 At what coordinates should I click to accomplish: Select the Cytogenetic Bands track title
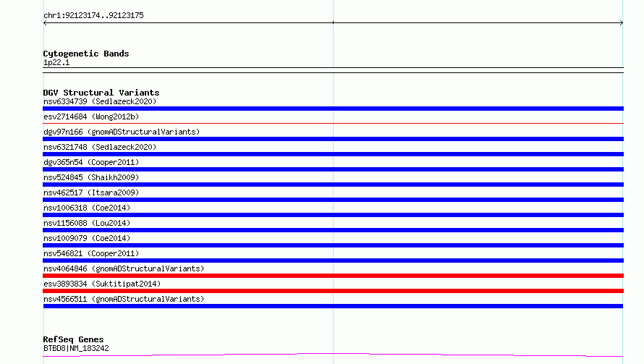pos(86,54)
